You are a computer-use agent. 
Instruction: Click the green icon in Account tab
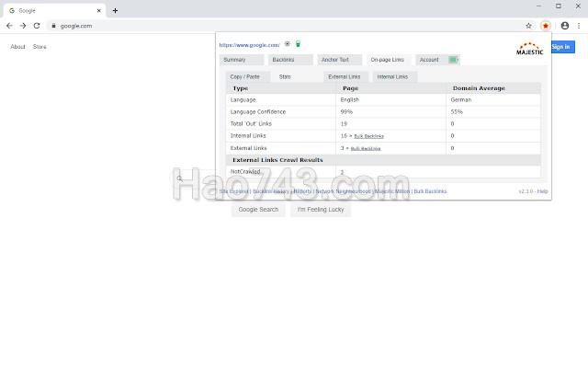pyautogui.click(x=453, y=60)
